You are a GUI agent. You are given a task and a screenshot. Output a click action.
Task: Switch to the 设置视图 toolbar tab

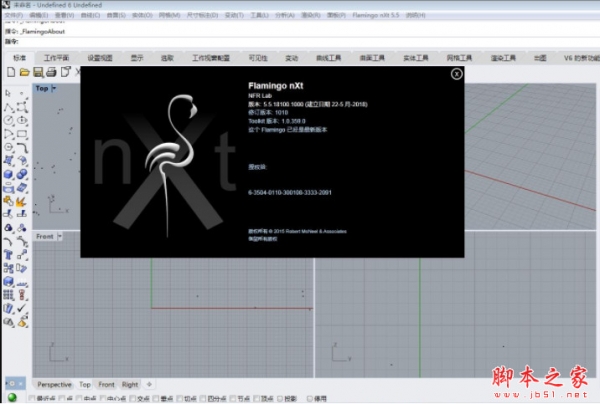100,58
